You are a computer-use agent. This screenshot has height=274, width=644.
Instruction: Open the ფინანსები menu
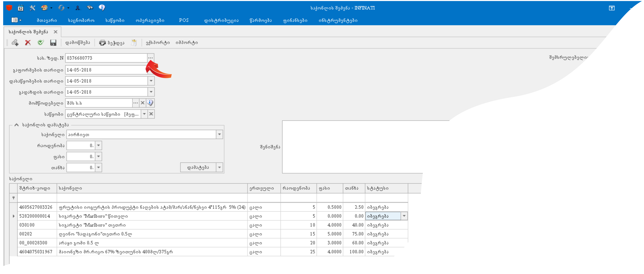295,20
